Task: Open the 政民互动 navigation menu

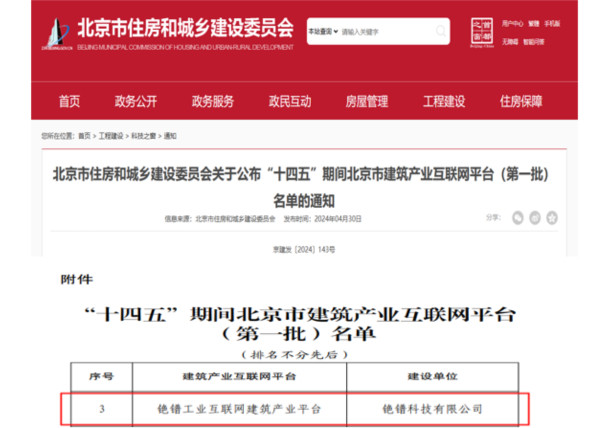Action: (x=290, y=101)
